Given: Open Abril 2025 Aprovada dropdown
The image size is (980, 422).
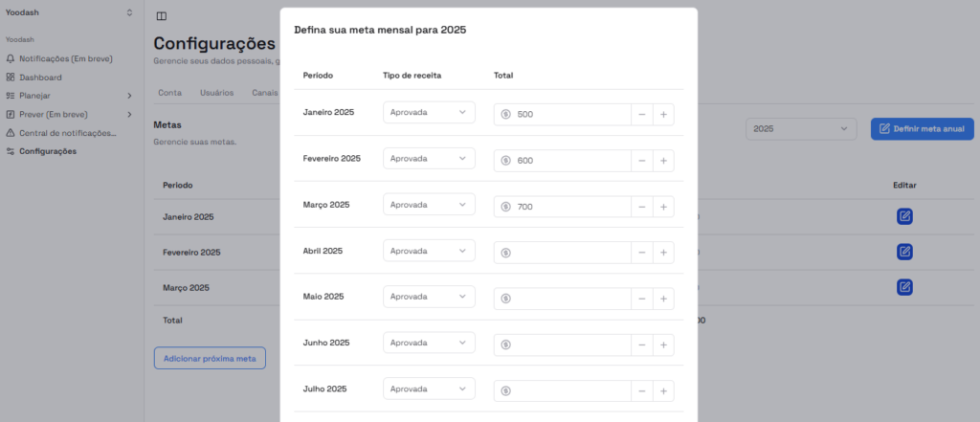Looking at the screenshot, I should coord(429,251).
